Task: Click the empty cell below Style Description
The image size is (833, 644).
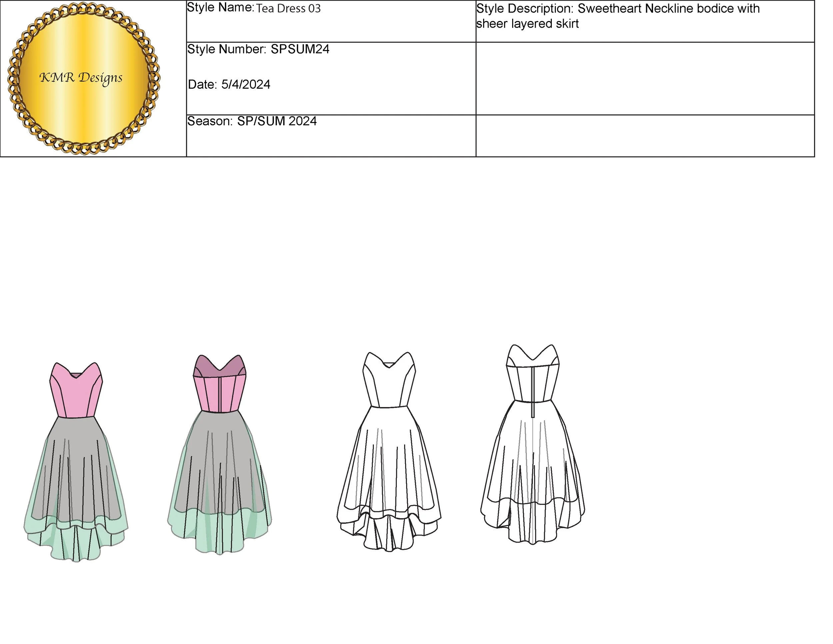Action: point(645,78)
